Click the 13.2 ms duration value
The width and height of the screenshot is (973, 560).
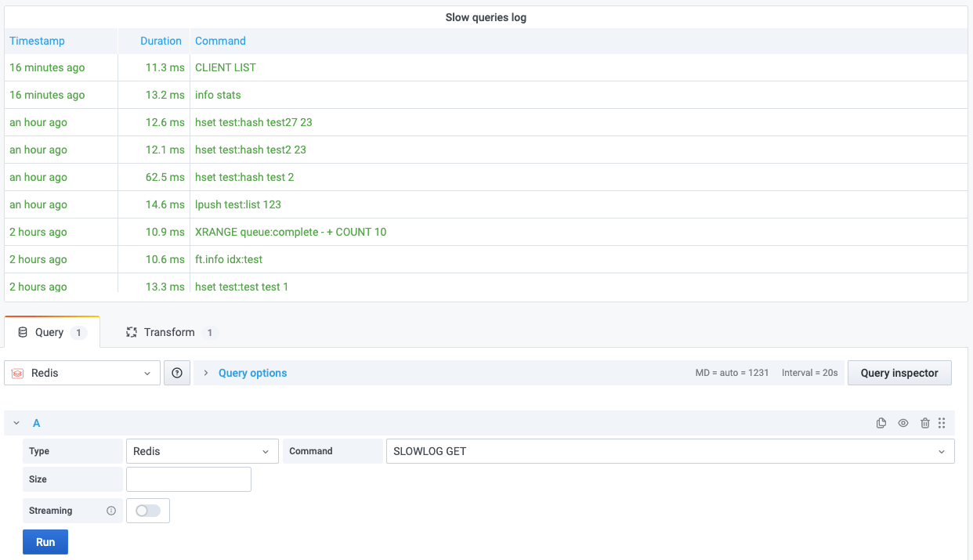[x=165, y=95]
